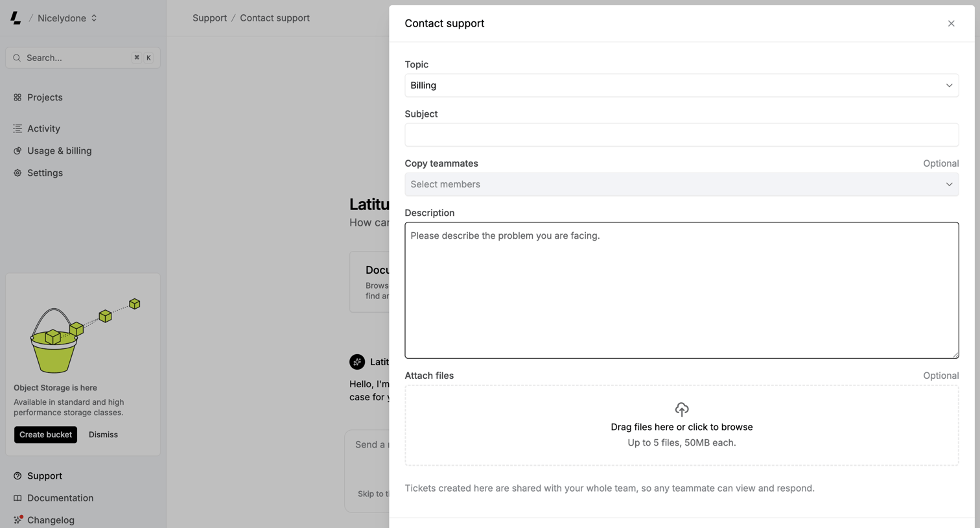Image resolution: width=980 pixels, height=528 pixels.
Task: Click the Projects grid icon
Action: point(17,97)
